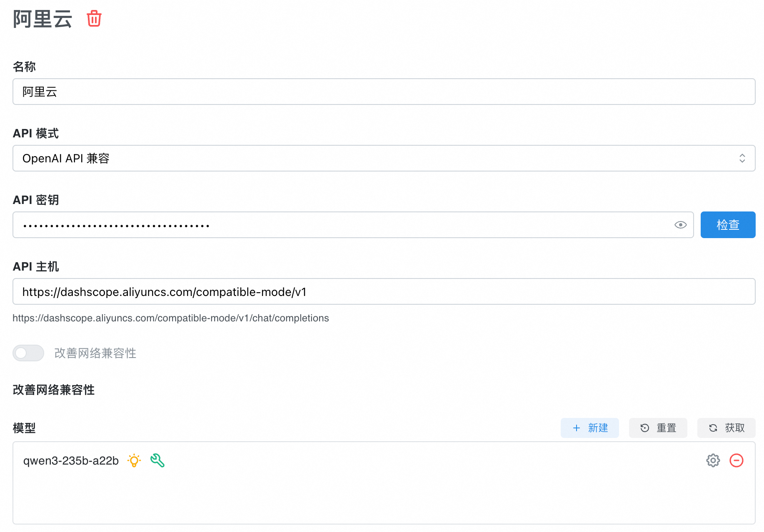
Task: Click the API 主机 label
Action: click(x=36, y=266)
